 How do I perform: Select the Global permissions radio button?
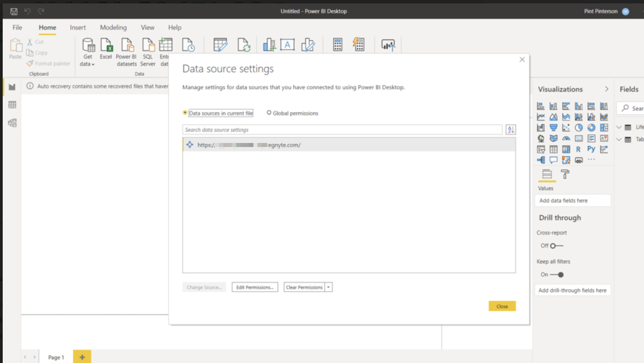269,113
